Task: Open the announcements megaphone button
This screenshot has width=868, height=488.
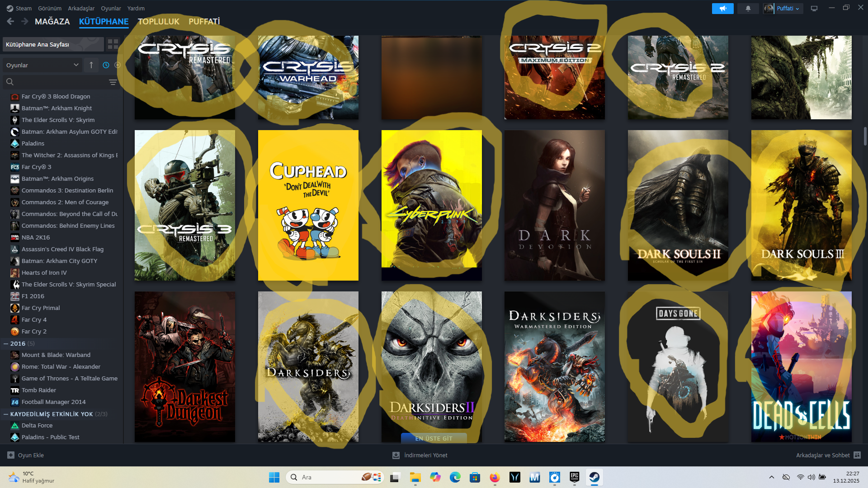Action: (x=722, y=9)
